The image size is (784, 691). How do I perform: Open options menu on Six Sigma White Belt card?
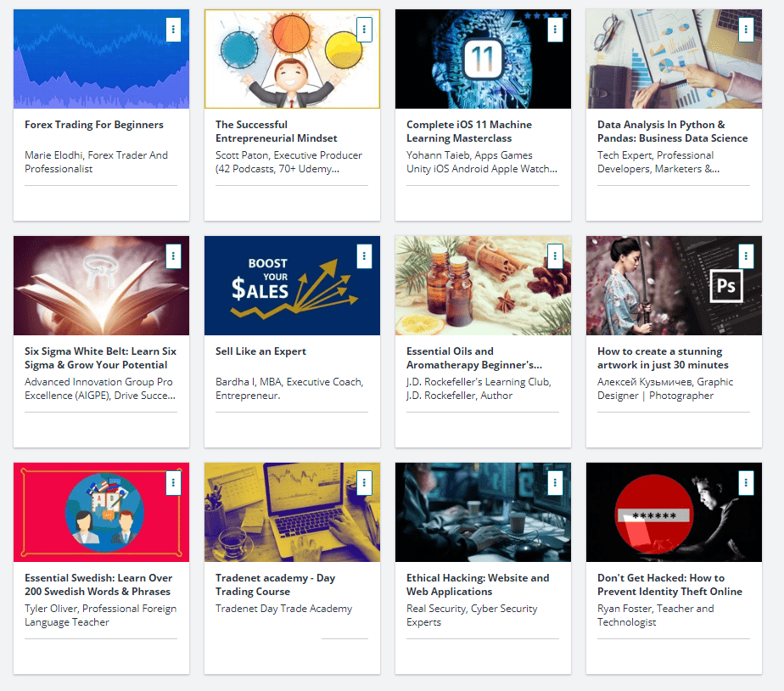pos(173,256)
